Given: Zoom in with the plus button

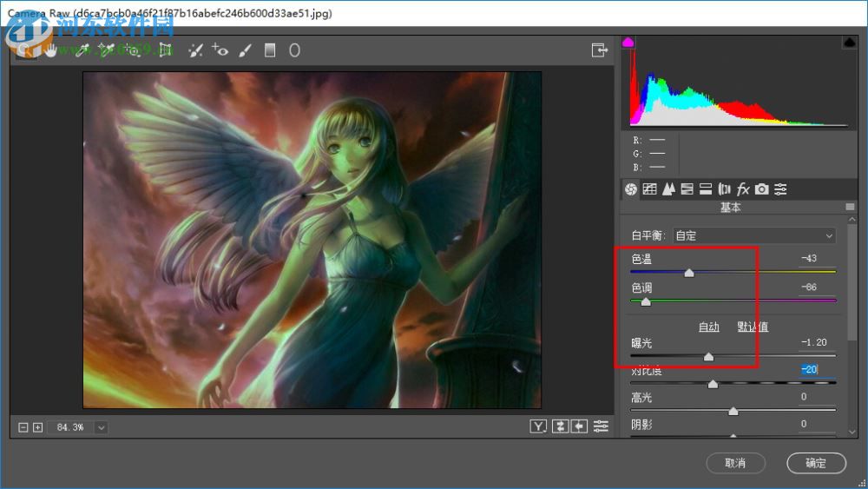Looking at the screenshot, I should [x=37, y=427].
